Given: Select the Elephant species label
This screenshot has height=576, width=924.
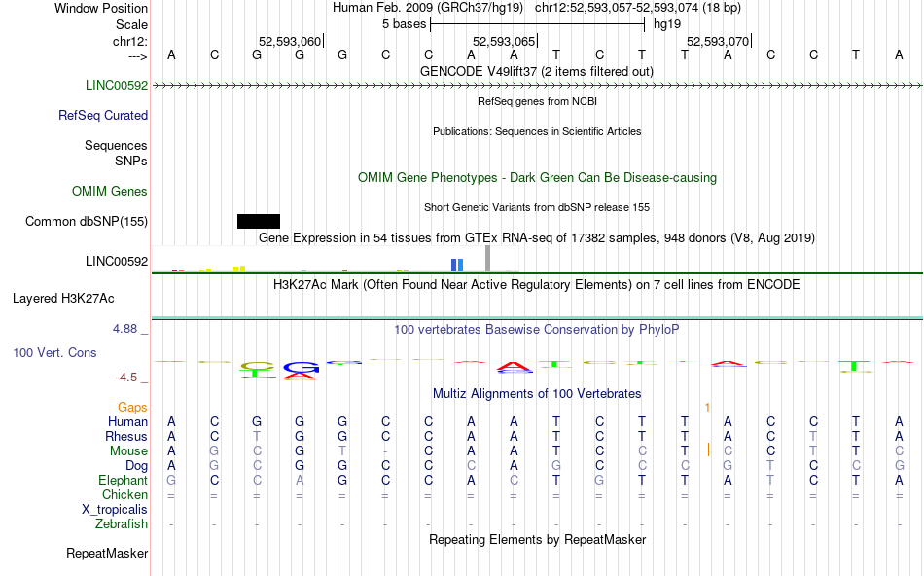Looking at the screenshot, I should tap(124, 480).
